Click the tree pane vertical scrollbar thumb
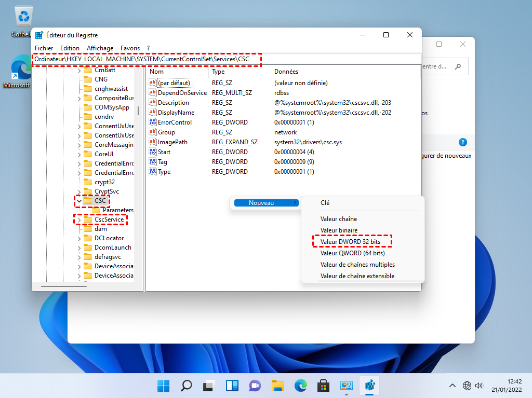The height and width of the screenshot is (398, 532). pyautogui.click(x=138, y=111)
